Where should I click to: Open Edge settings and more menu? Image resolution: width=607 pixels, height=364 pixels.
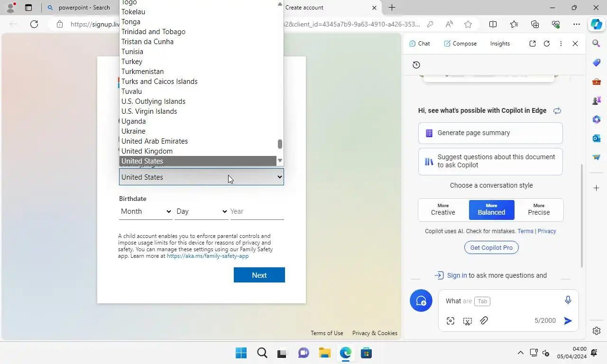[577, 24]
